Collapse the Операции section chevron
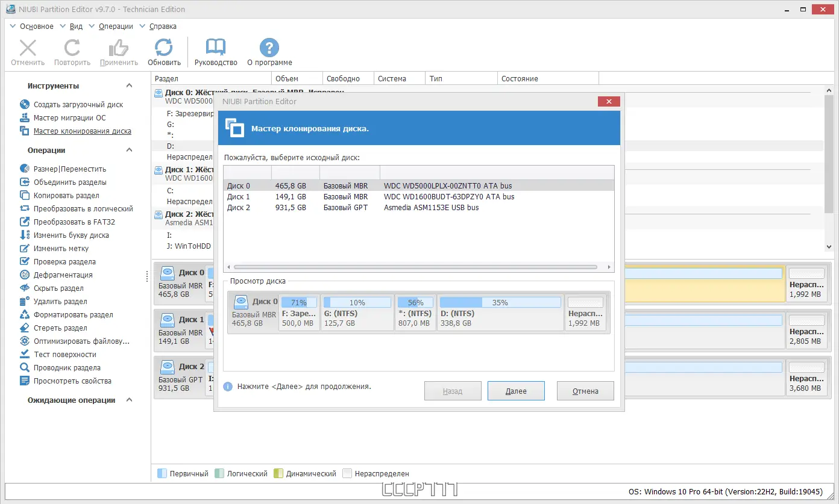 (x=129, y=151)
